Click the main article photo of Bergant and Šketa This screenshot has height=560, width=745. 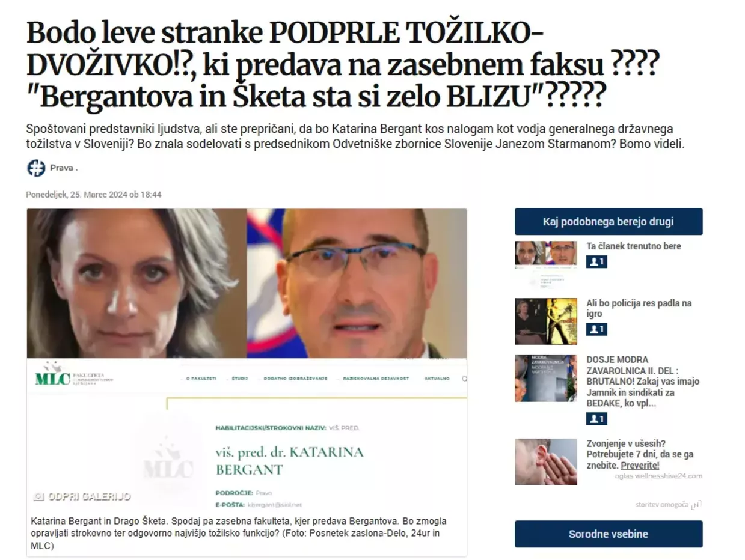[x=247, y=283]
